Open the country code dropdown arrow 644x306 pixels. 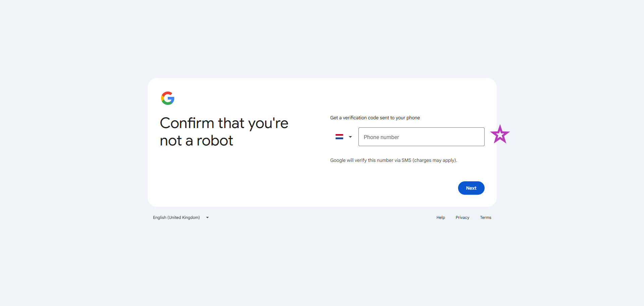pos(350,137)
